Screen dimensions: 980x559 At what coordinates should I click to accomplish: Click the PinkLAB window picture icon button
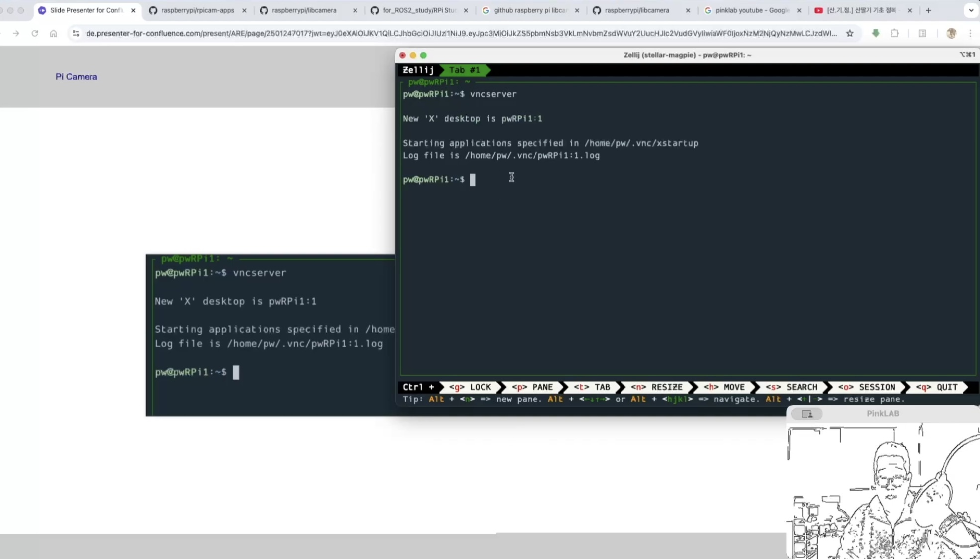807,414
